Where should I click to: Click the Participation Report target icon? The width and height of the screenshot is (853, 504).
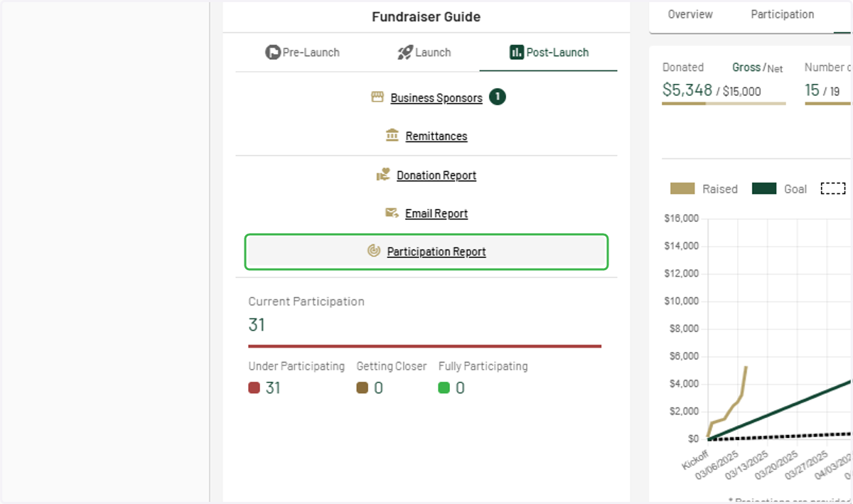tap(374, 251)
